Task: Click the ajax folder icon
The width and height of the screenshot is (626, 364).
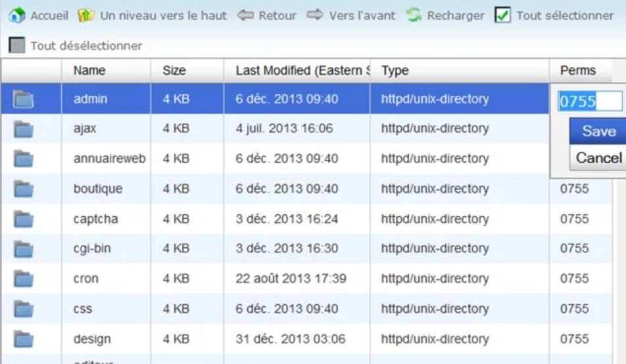Action: click(x=23, y=129)
